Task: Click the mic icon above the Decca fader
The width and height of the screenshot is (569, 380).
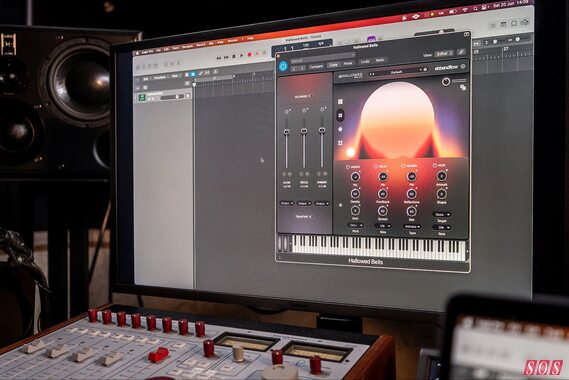Action: click(304, 110)
